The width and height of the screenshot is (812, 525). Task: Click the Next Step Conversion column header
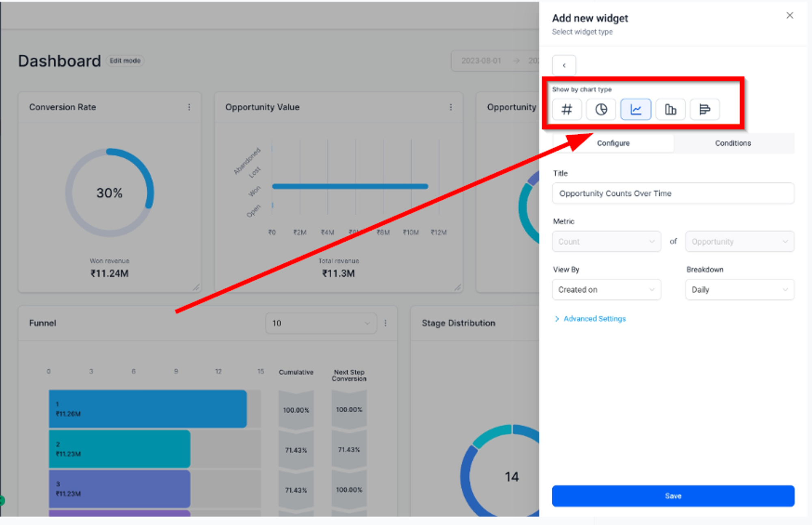coord(349,375)
